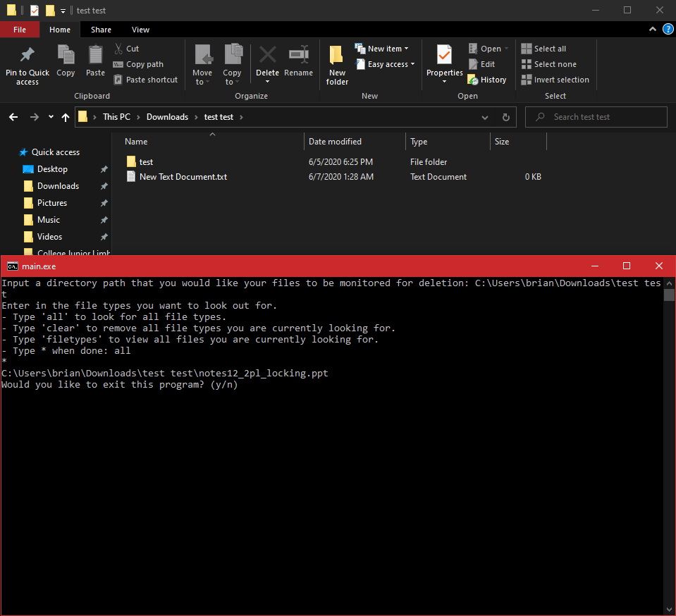Navigate back using the back arrow

[x=13, y=117]
